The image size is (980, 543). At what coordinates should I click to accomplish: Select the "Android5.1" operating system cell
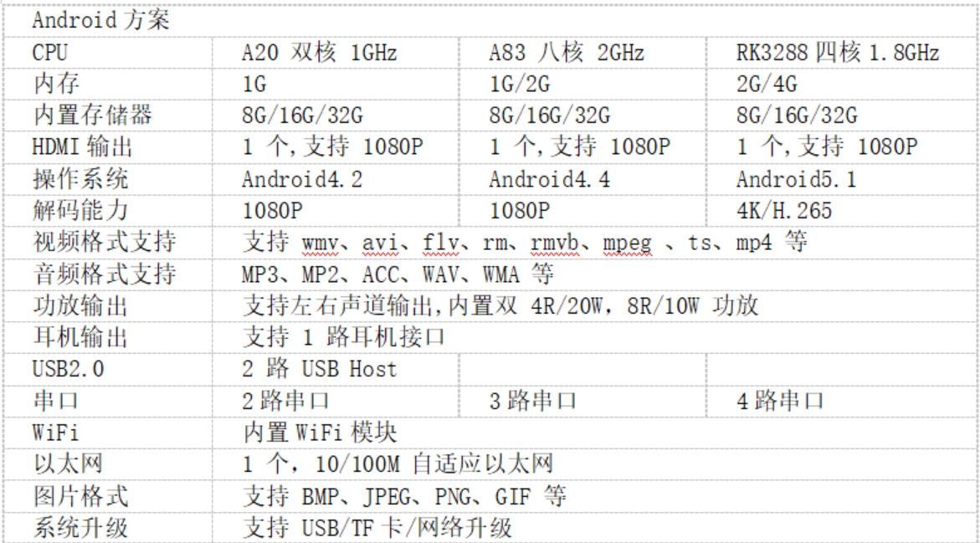[797, 179]
